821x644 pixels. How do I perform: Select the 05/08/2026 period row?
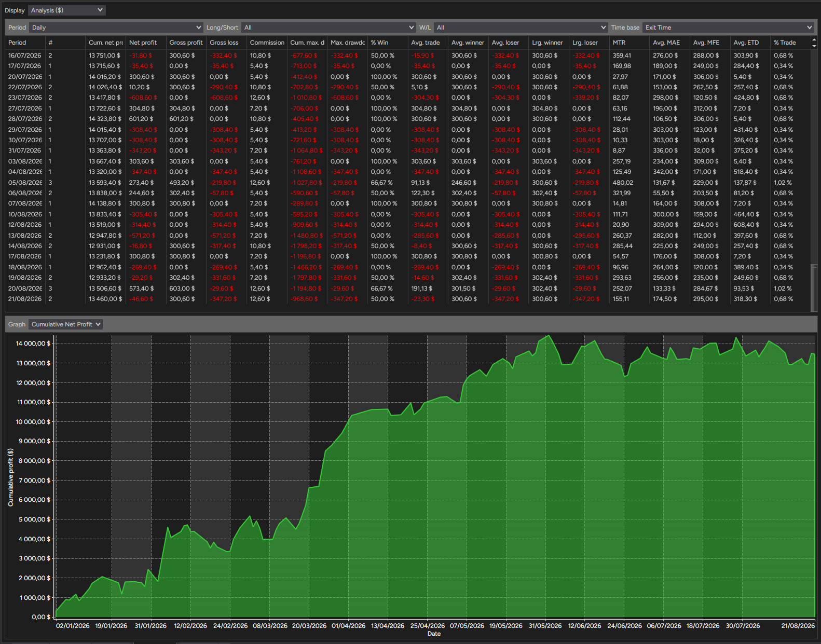[x=407, y=183]
